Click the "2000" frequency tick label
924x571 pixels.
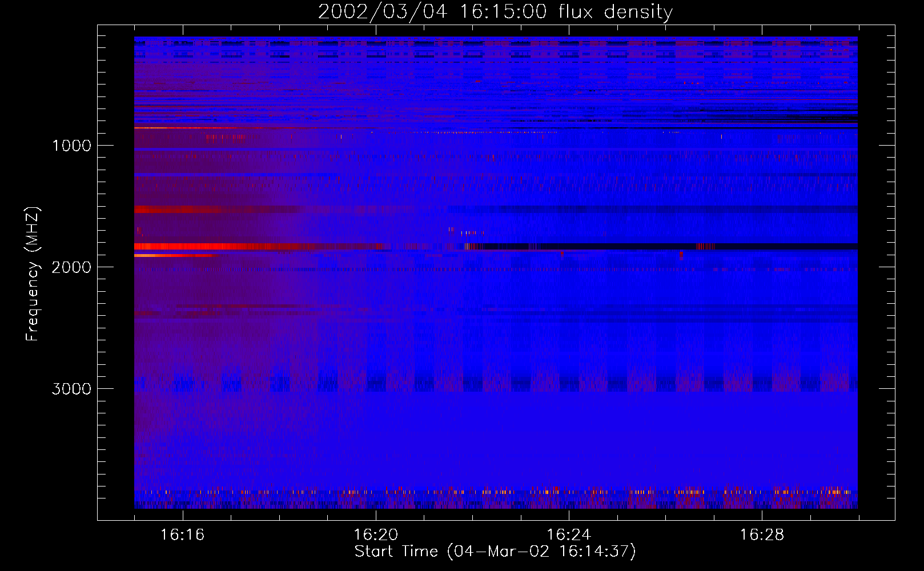tap(71, 267)
